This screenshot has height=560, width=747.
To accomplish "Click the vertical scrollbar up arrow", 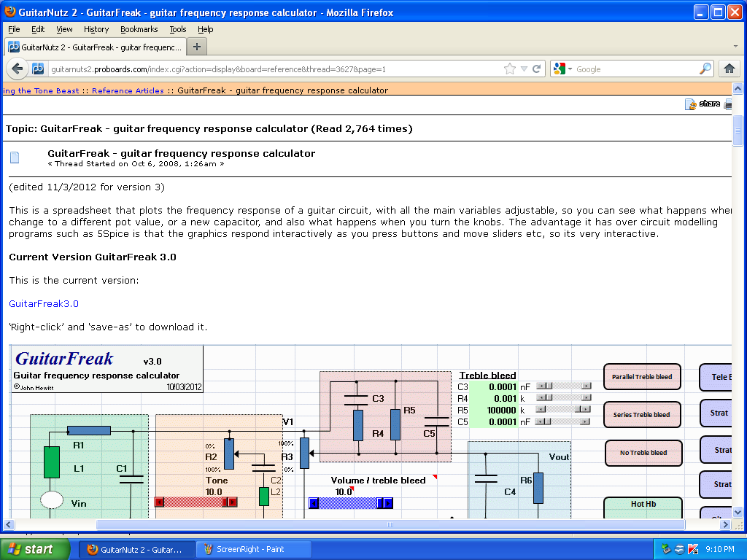I will click(738, 88).
